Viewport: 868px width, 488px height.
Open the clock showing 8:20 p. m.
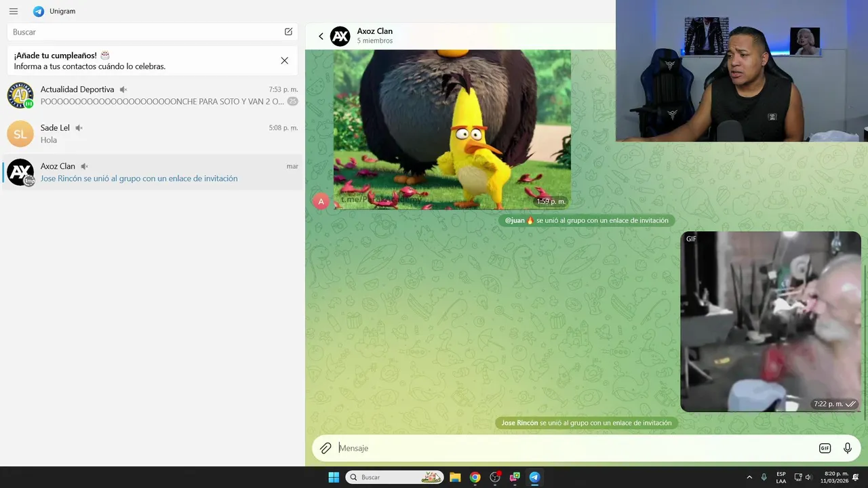pyautogui.click(x=836, y=477)
